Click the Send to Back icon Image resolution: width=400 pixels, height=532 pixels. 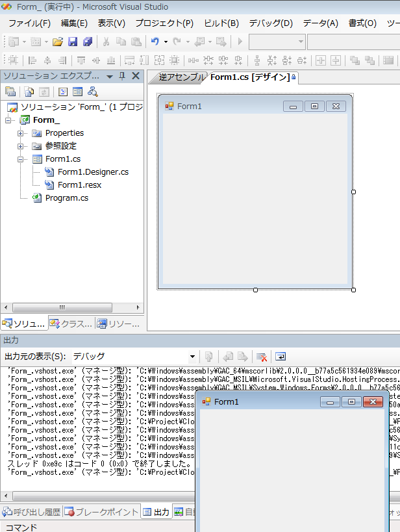369,60
